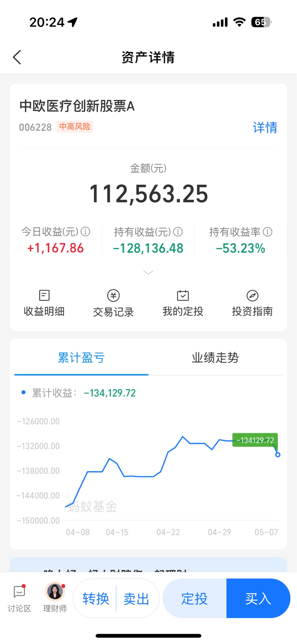Tap cumulative earnings value -134,129.72

(110, 393)
